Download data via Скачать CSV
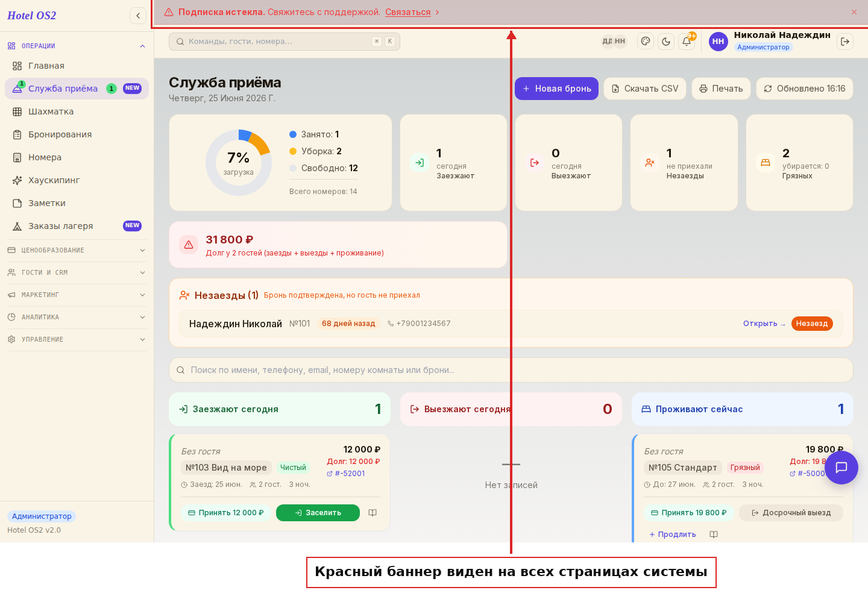 coord(645,89)
